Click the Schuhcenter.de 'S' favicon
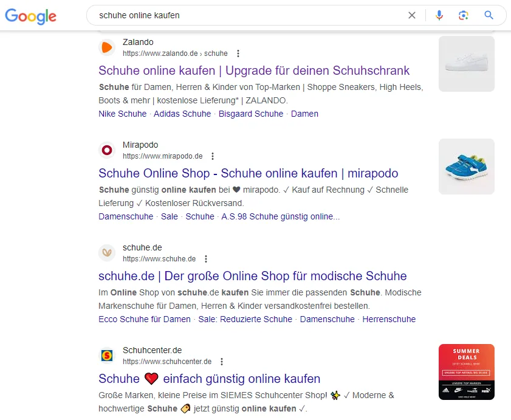The height and width of the screenshot is (420, 511). pyautogui.click(x=107, y=356)
